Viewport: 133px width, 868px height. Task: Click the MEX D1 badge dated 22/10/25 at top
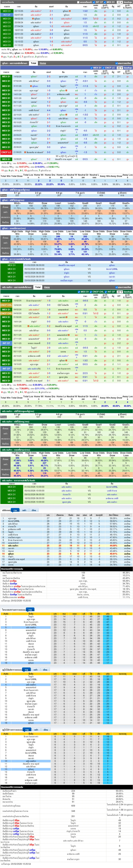[x=6, y=11]
